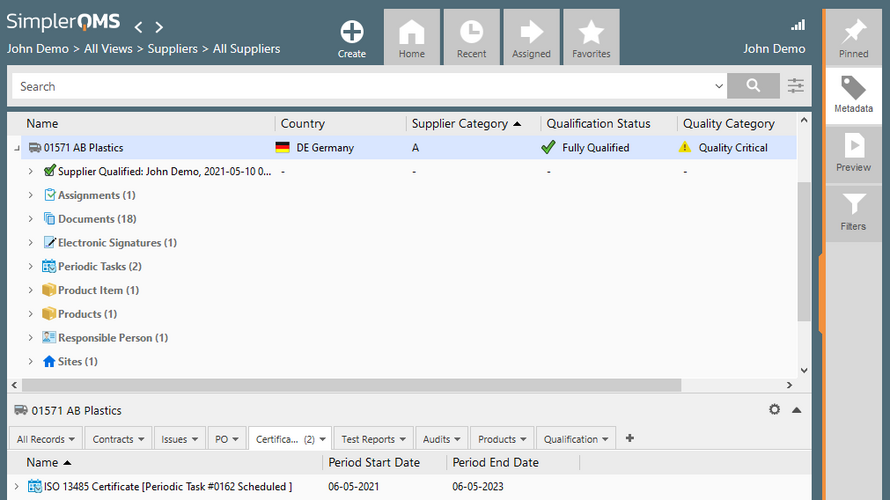Navigate back with the left arrow
Screen dimensions: 890x500
[138, 27]
